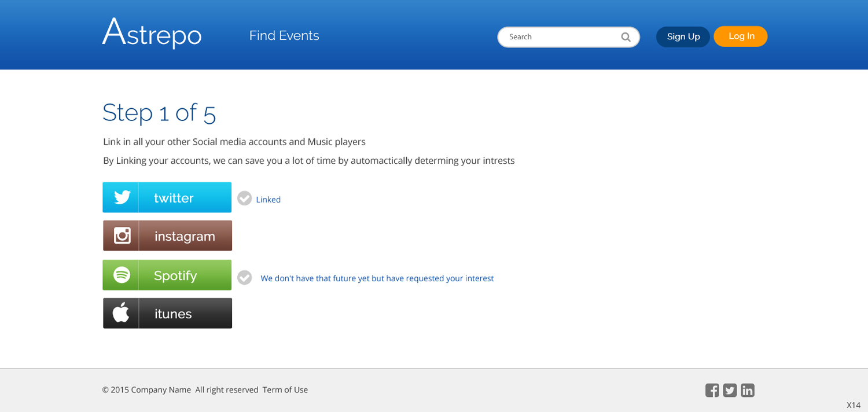The width and height of the screenshot is (868, 412).
Task: Connect itunes account button label
Action: (173, 314)
